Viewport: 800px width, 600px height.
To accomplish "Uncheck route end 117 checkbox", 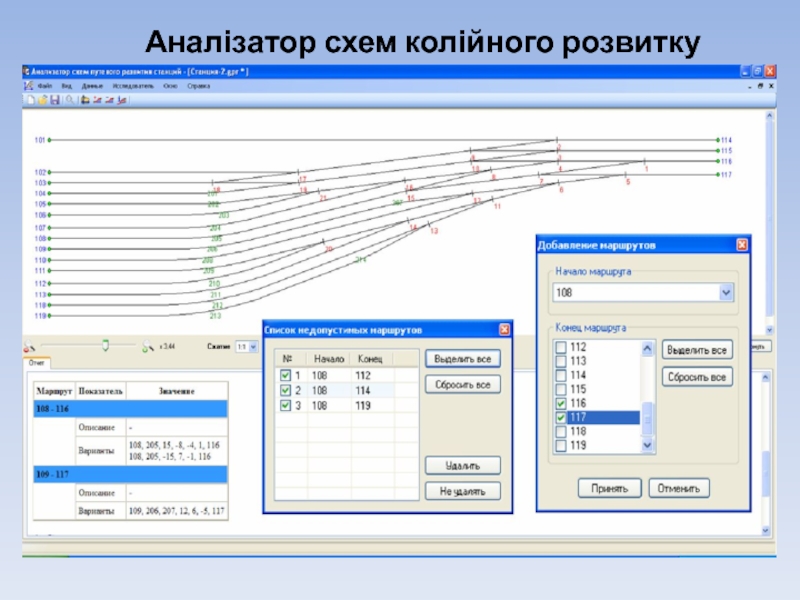I will (x=561, y=417).
